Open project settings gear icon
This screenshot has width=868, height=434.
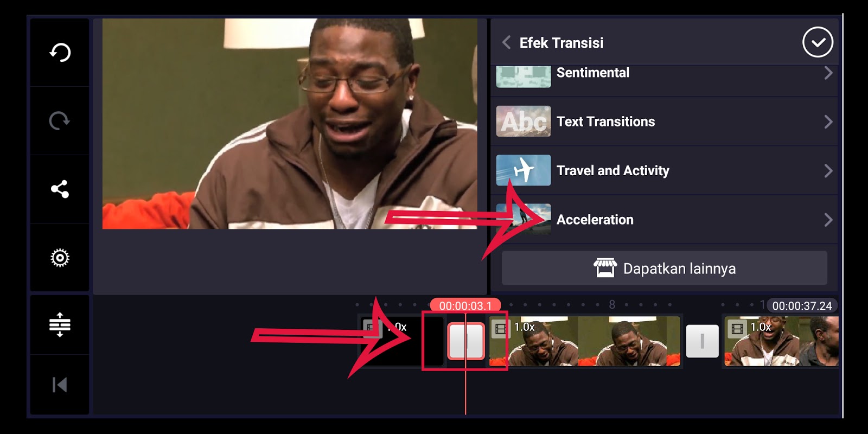(x=60, y=258)
